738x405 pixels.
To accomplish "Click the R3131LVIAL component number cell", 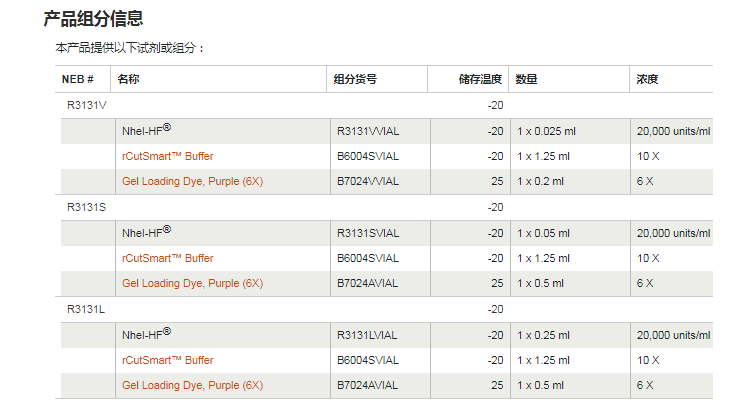I will click(368, 335).
